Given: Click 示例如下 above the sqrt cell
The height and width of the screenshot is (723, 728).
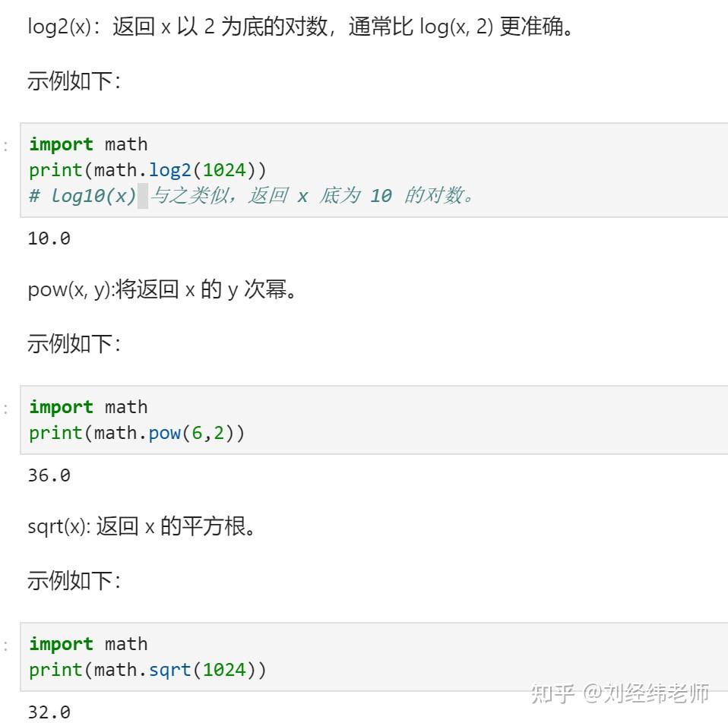Looking at the screenshot, I should pos(74,581).
